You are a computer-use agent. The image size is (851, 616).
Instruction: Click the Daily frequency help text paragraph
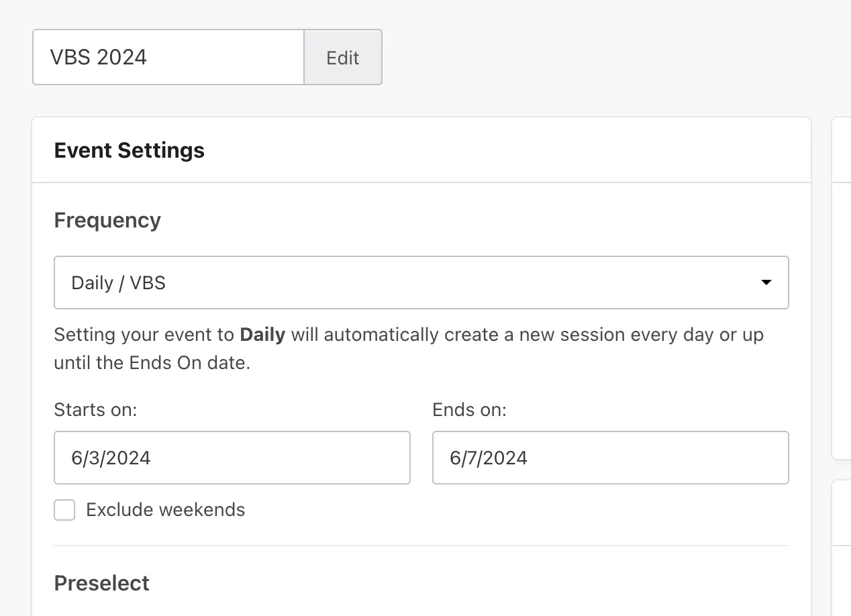408,350
